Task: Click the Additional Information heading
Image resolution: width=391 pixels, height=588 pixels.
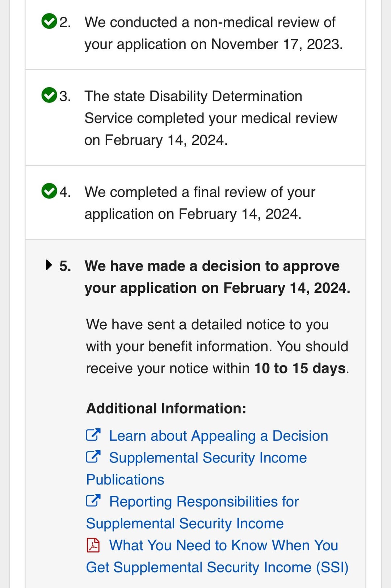Action: tap(166, 408)
